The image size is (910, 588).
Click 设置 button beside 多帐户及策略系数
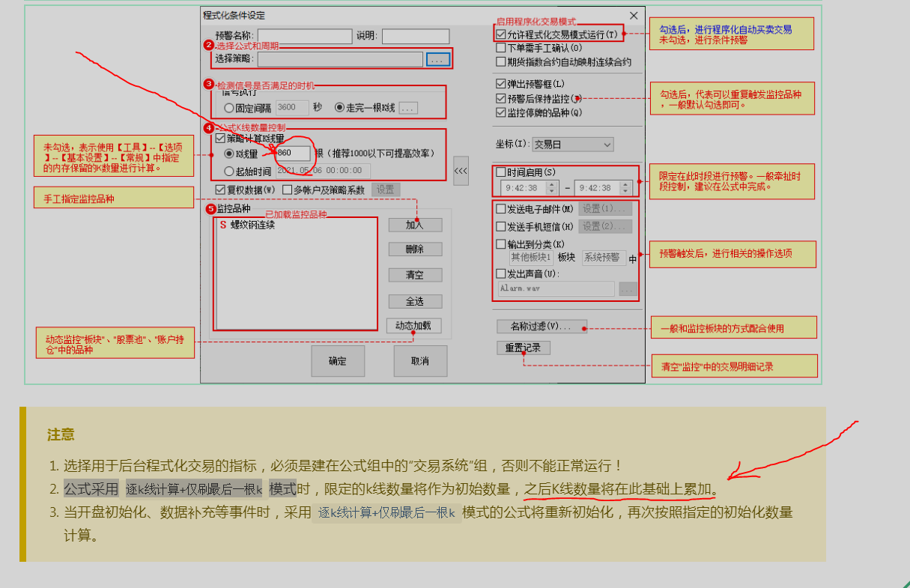tap(385, 190)
